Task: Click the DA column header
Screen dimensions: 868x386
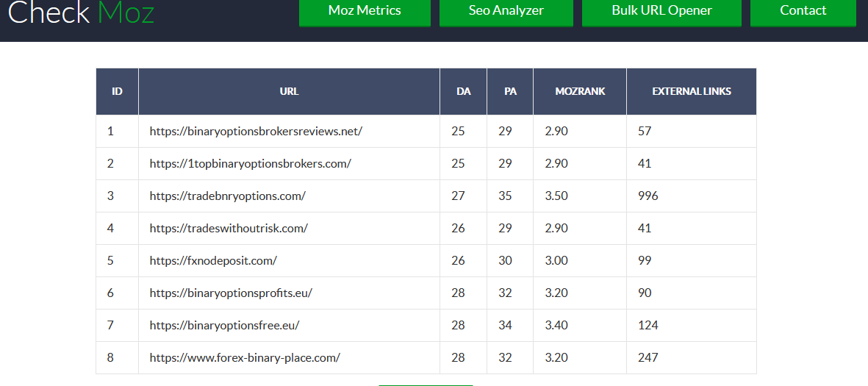Action: tap(463, 92)
